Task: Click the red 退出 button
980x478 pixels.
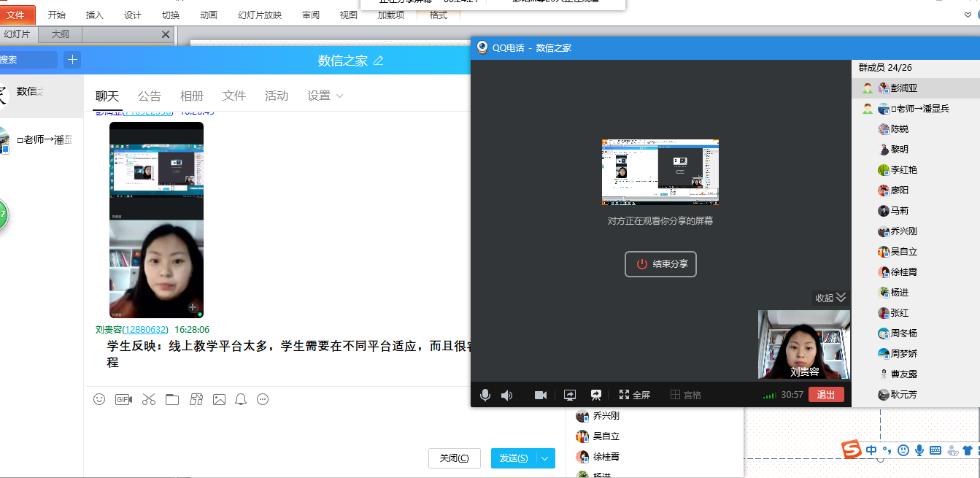Action: point(826,395)
